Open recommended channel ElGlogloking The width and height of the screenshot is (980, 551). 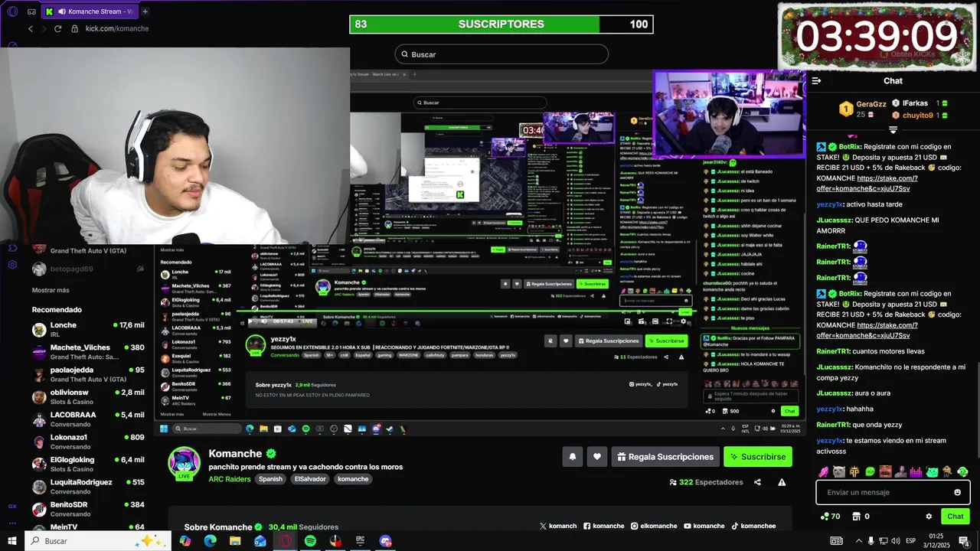pos(88,464)
